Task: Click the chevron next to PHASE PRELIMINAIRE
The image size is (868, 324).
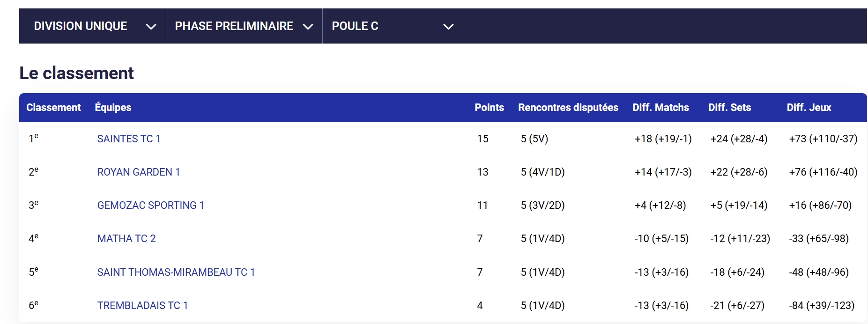Action: [x=308, y=27]
